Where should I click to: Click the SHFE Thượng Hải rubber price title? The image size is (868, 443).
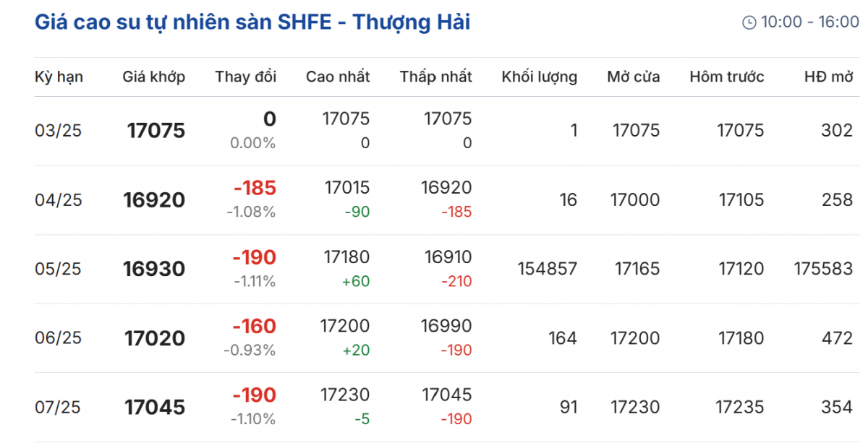pos(252,22)
